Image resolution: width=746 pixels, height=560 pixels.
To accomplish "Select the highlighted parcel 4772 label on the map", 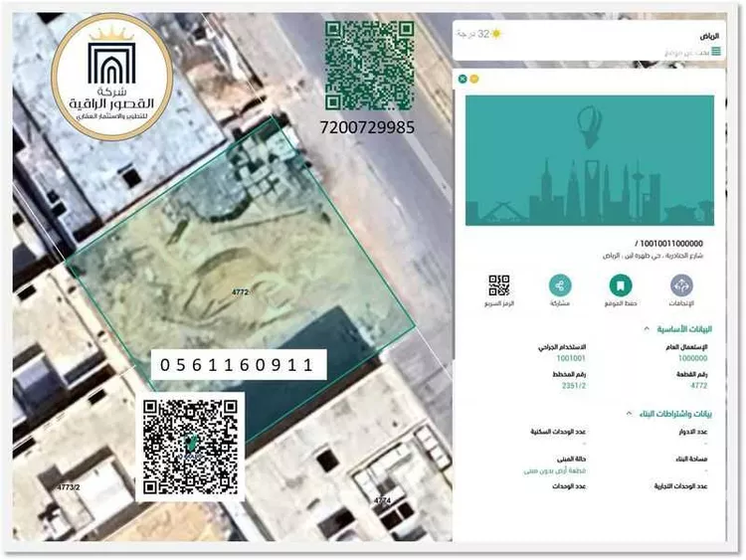I will [241, 292].
